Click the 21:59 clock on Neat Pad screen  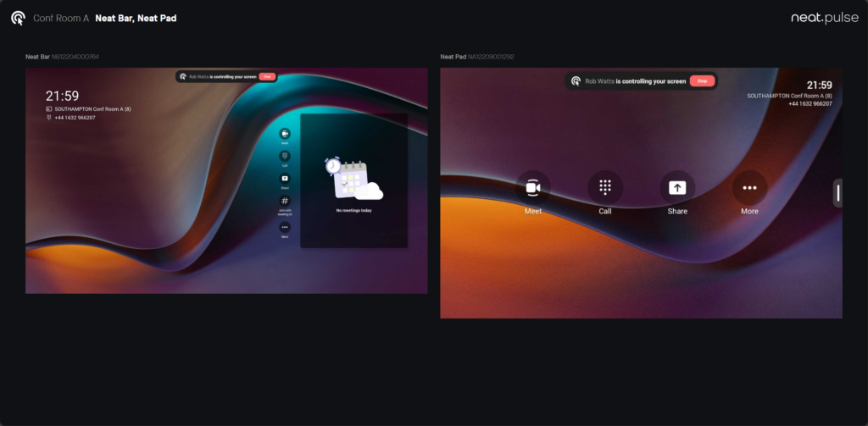(x=820, y=86)
